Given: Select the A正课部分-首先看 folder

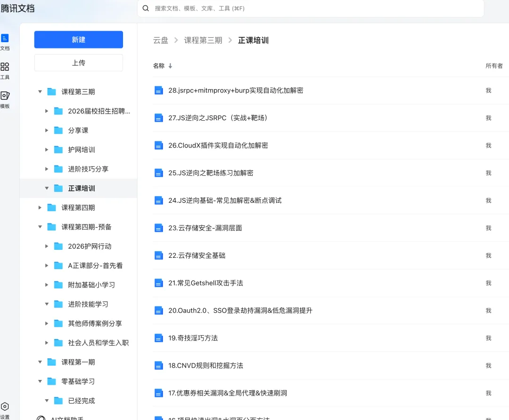Looking at the screenshot, I should tap(95, 265).
